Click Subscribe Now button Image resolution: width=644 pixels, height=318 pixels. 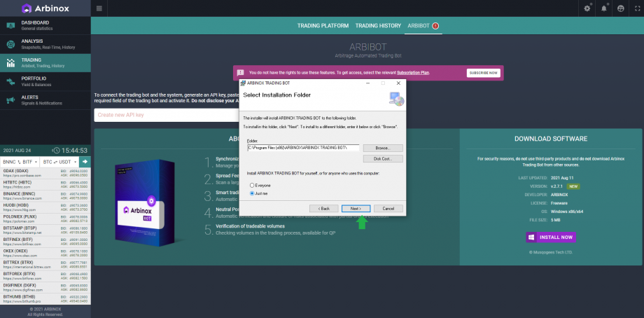(x=484, y=73)
